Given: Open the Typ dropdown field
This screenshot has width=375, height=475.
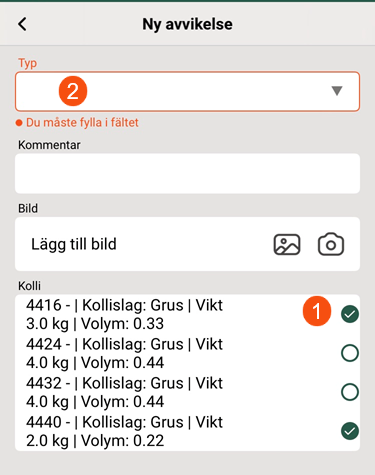Looking at the screenshot, I should pyautogui.click(x=187, y=91).
